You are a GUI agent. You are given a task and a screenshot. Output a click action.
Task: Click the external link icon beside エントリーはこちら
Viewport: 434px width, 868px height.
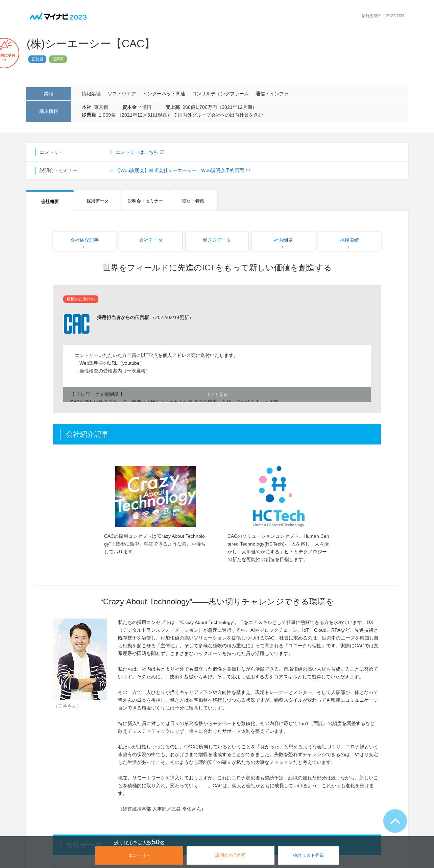pos(162,152)
